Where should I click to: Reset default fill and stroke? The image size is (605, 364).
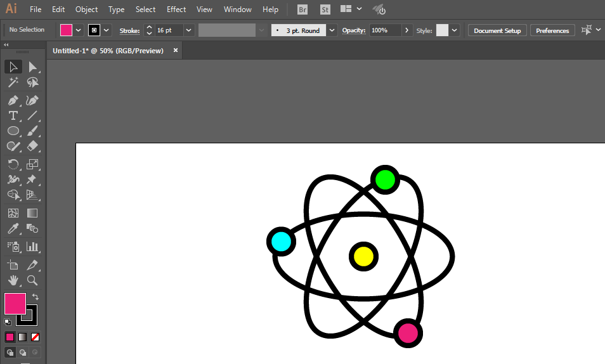pyautogui.click(x=8, y=322)
